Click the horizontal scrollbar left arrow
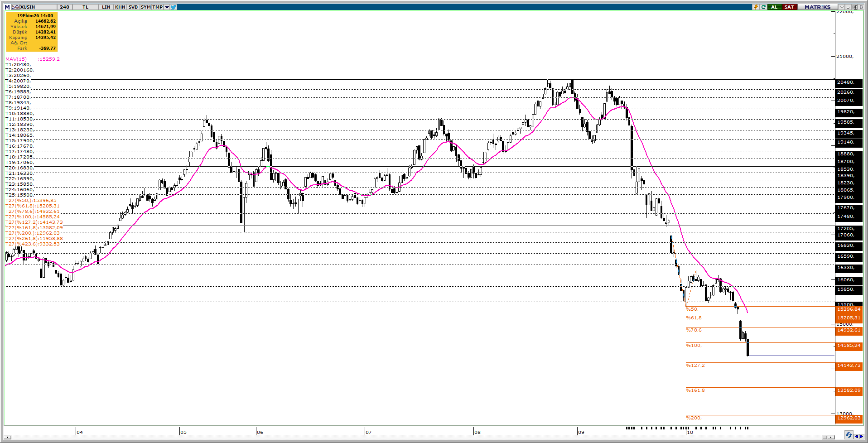868x443 pixels. pyautogui.click(x=7, y=437)
